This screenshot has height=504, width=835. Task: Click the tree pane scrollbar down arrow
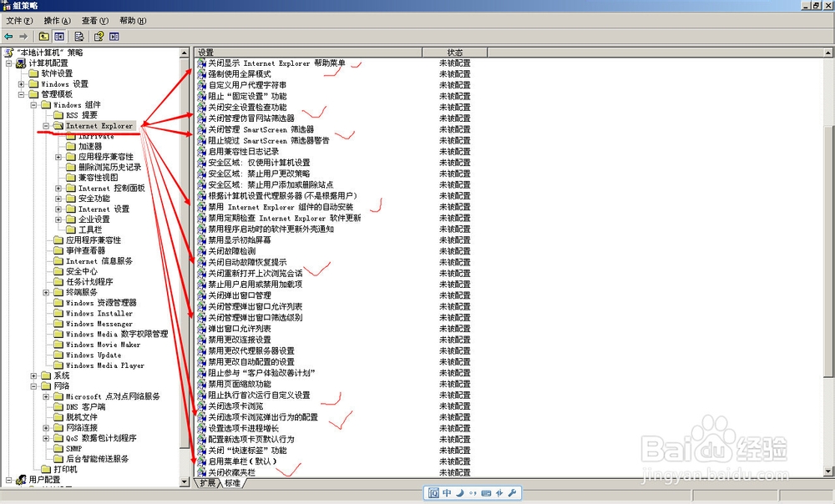pyautogui.click(x=185, y=481)
